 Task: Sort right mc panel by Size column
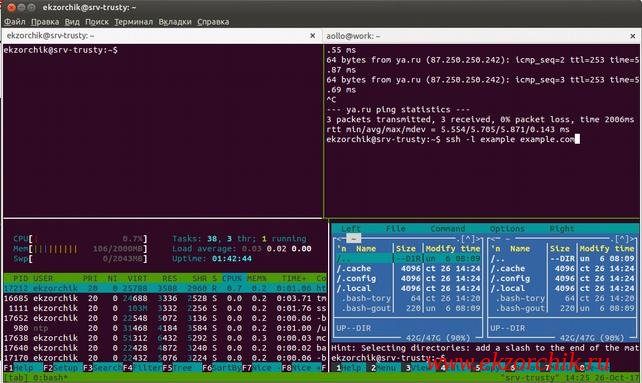click(x=560, y=249)
